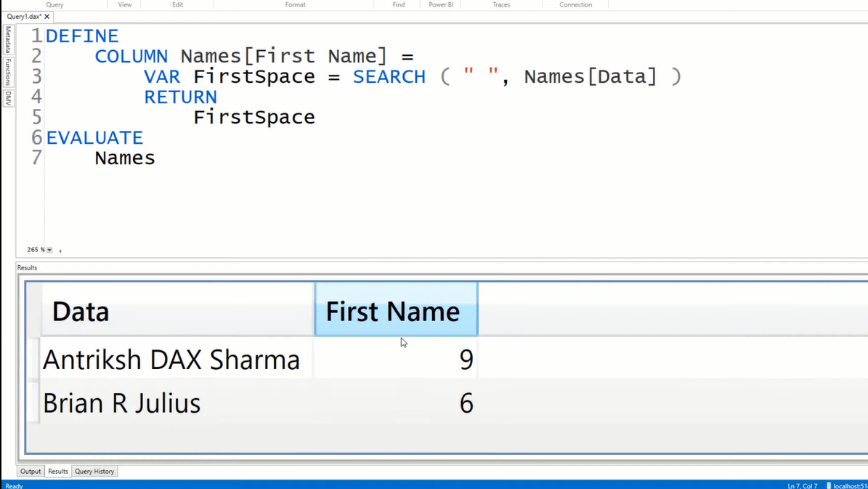Select the Antriksh DAX Sharma cell
The width and height of the screenshot is (868, 489).
tap(177, 360)
